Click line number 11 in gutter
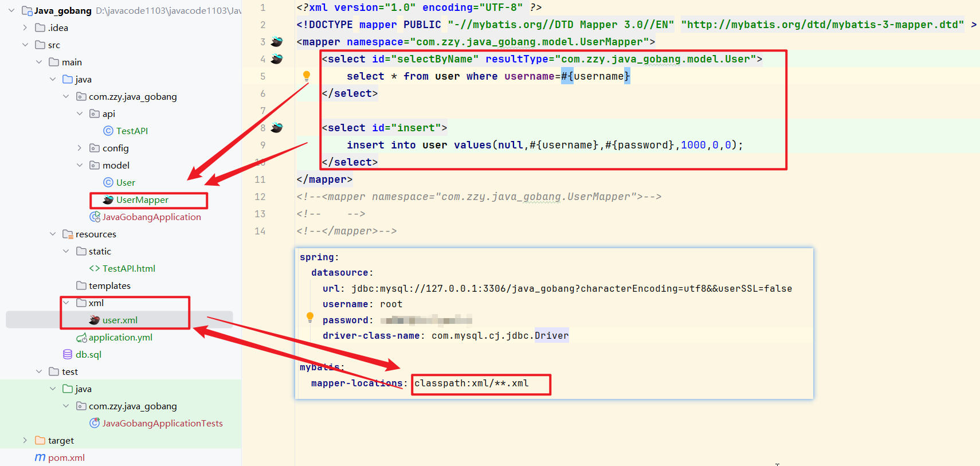Image resolution: width=980 pixels, height=466 pixels. 260,179
